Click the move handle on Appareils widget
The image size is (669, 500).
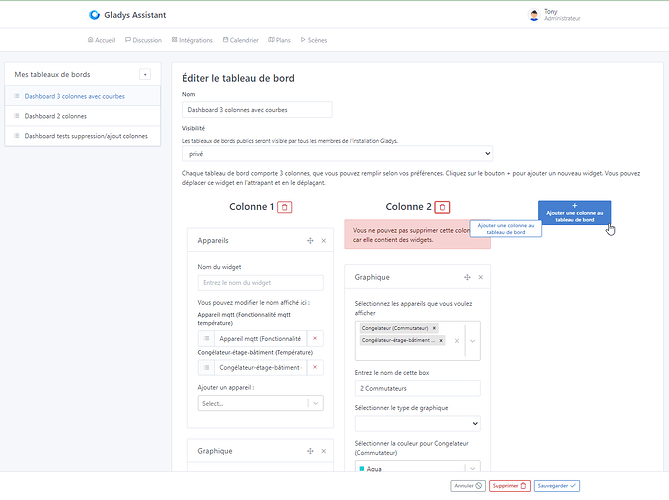[x=310, y=241]
